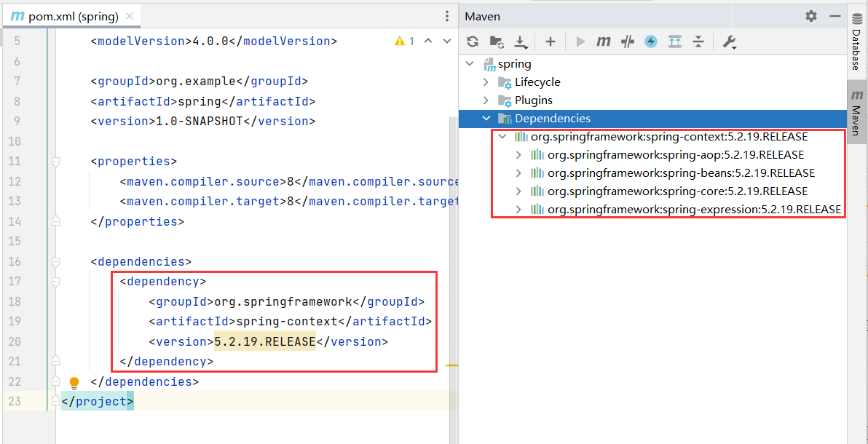Select the Lifecycle tree item

537,82
